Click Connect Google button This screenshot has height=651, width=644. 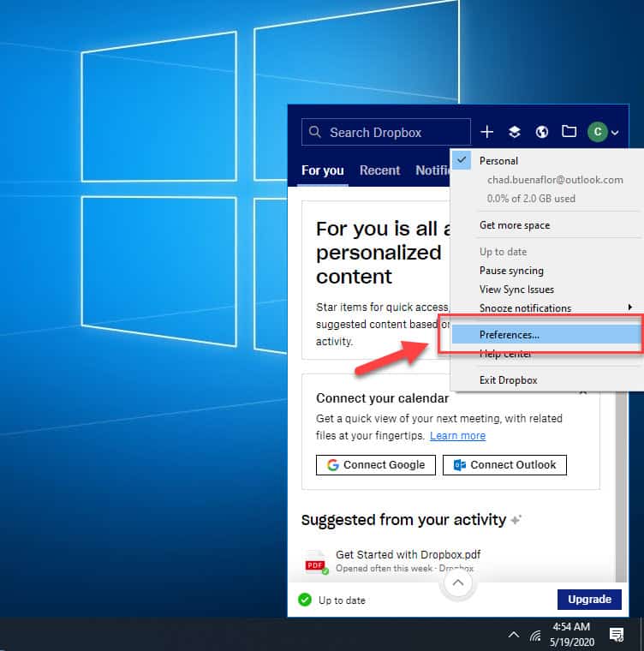(375, 464)
